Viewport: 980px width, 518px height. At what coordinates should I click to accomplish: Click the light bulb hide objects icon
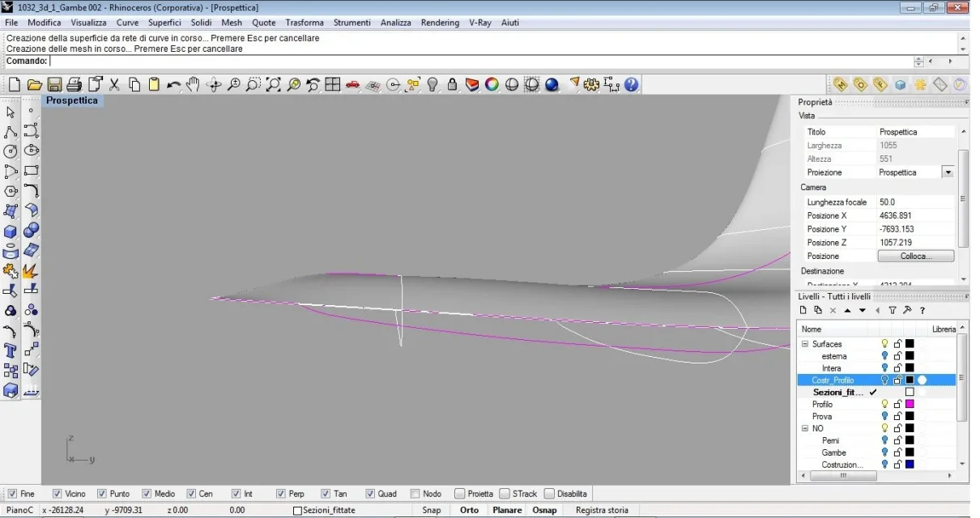pyautogui.click(x=432, y=84)
